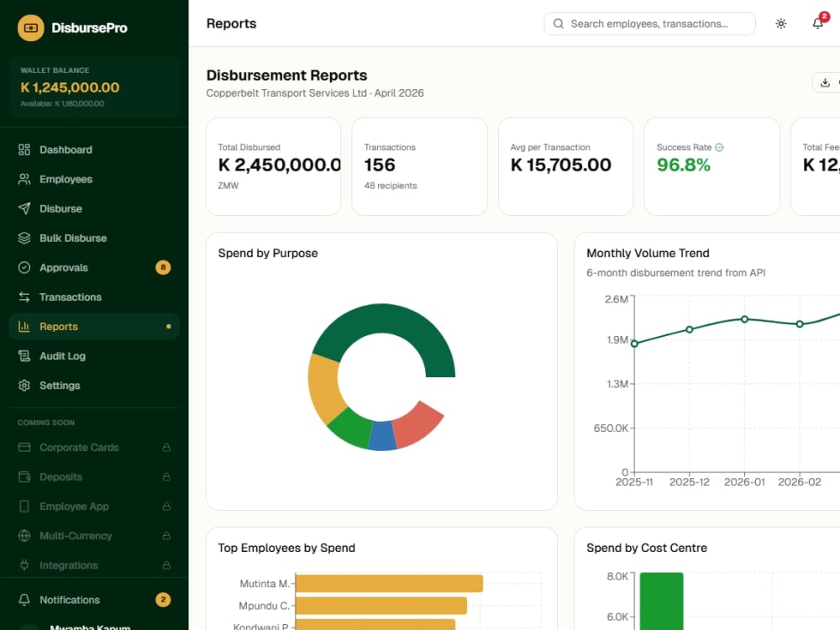Click the lock icon beside Multi-Currency
Screen dimensions: 840x630
point(166,536)
